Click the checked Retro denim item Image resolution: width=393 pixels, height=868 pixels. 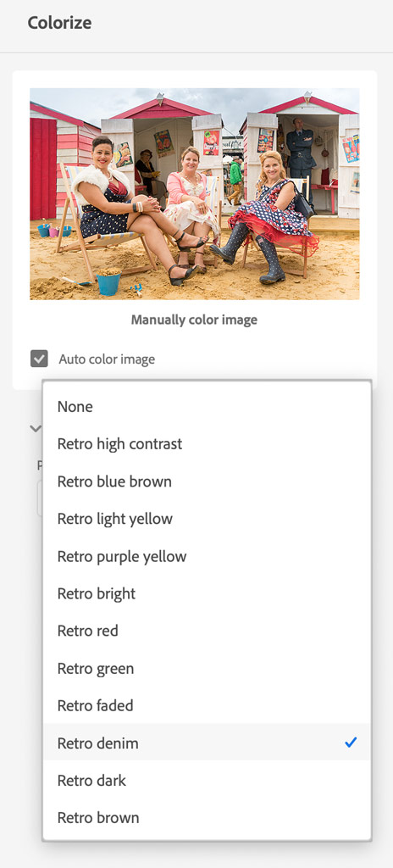(207, 743)
